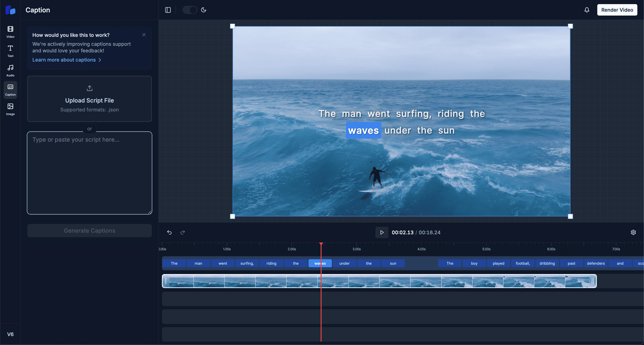The width and height of the screenshot is (644, 345).
Task: Select the Text tool in sidebar
Action: click(10, 51)
